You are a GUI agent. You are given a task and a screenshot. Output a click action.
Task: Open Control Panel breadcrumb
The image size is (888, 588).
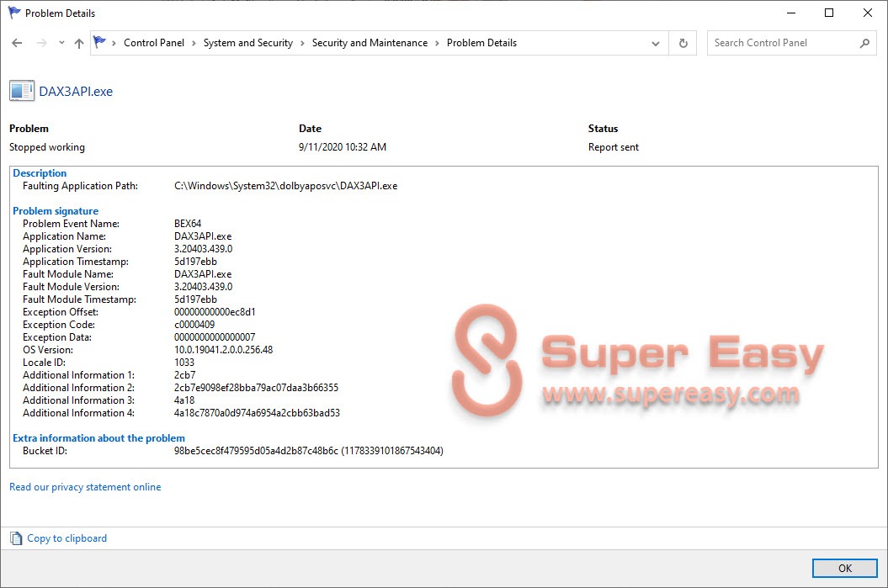[154, 43]
